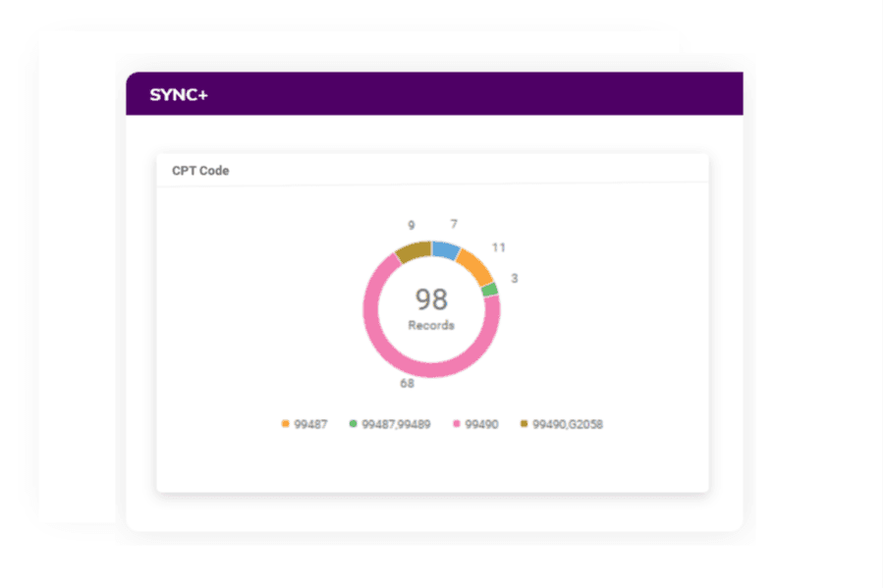Click the data label 9 above the chart

tap(413, 225)
